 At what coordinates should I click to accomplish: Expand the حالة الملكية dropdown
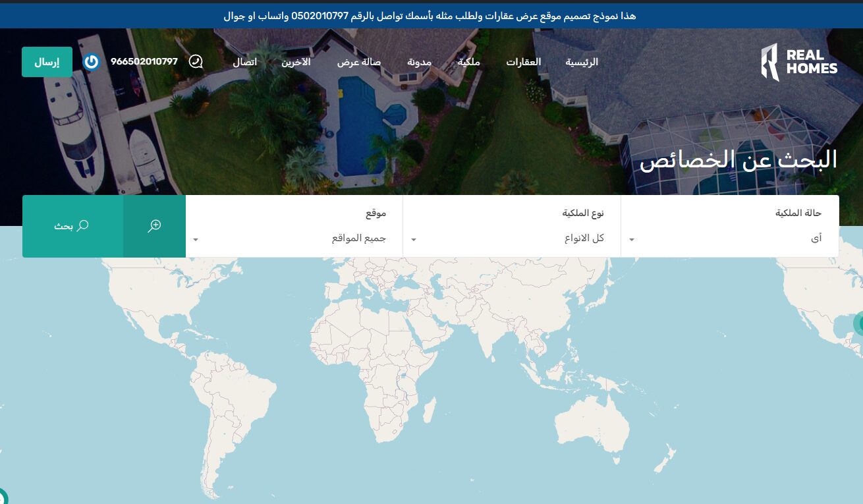click(729, 238)
